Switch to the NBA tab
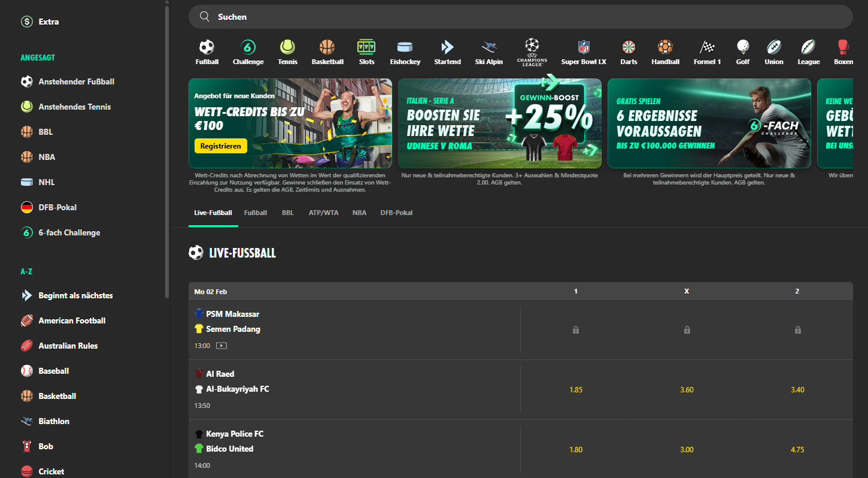 pos(359,213)
